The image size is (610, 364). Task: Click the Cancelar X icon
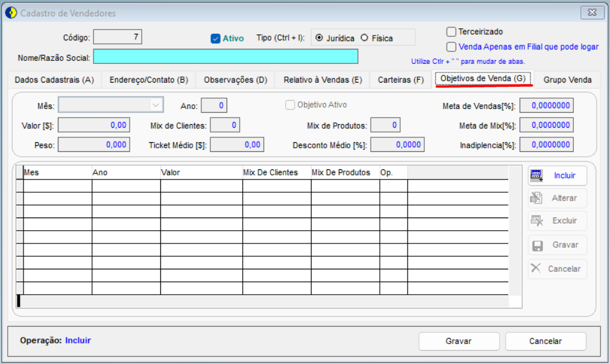tap(536, 268)
